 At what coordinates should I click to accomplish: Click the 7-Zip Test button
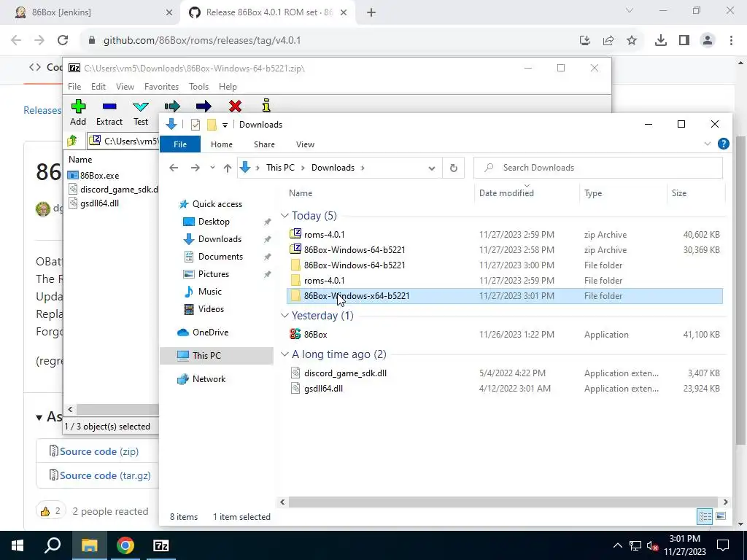tap(141, 112)
